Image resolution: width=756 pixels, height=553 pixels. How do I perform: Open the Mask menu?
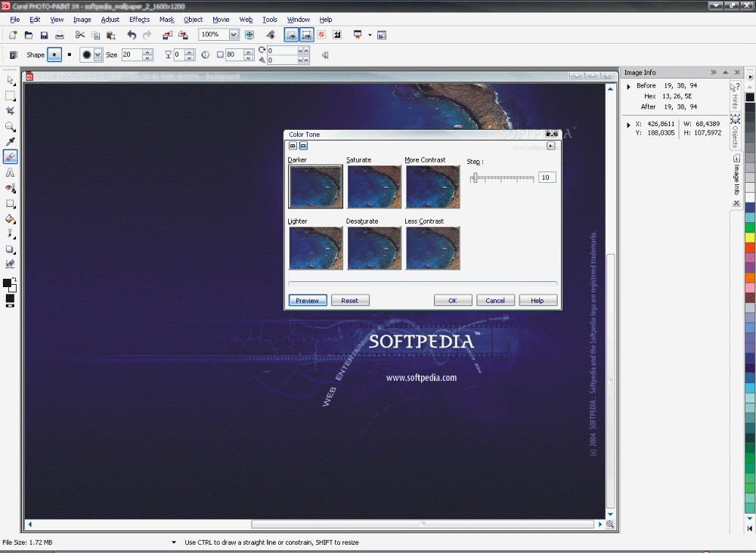(x=167, y=20)
